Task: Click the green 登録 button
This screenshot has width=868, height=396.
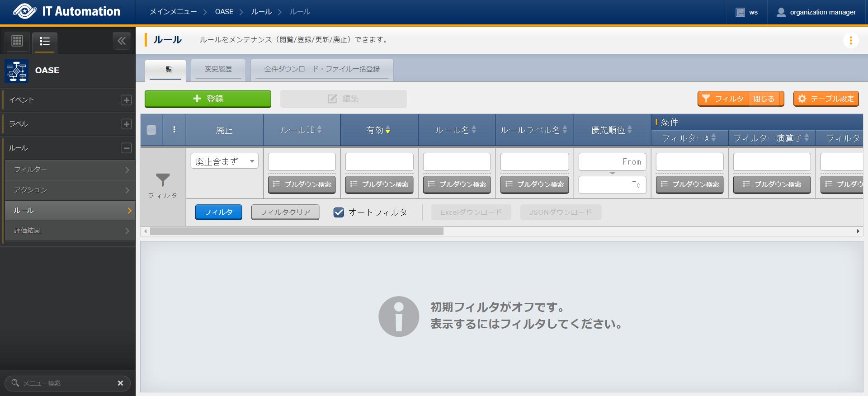Action: click(208, 99)
